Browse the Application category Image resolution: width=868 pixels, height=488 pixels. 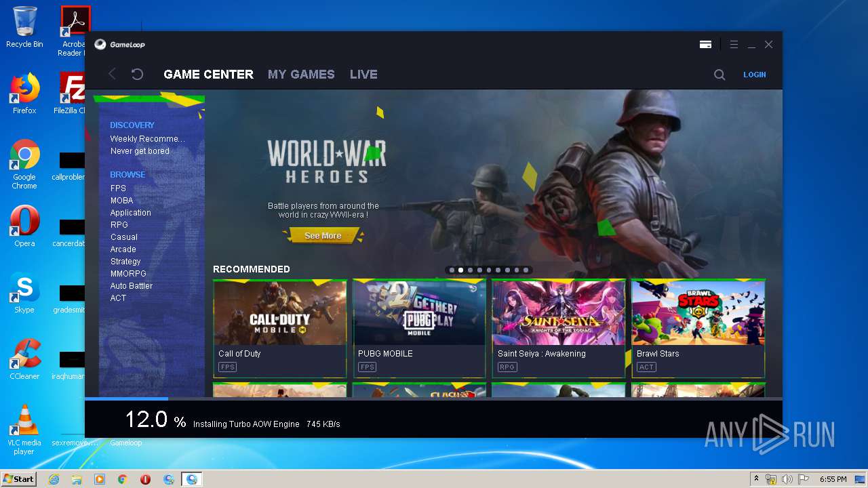point(130,213)
